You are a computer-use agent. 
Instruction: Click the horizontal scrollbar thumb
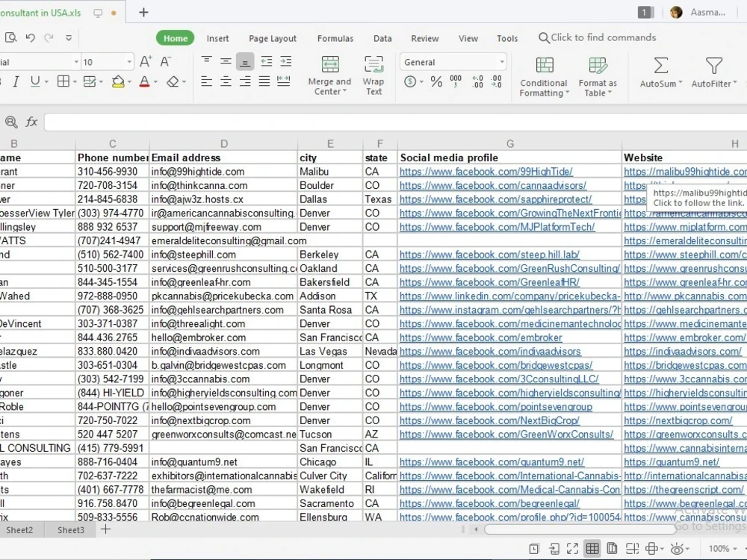tap(580, 529)
